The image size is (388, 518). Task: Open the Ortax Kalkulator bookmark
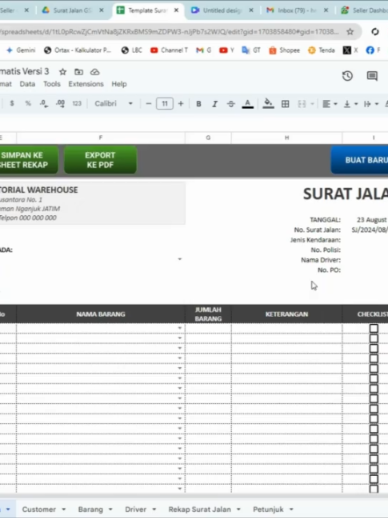pyautogui.click(x=77, y=50)
